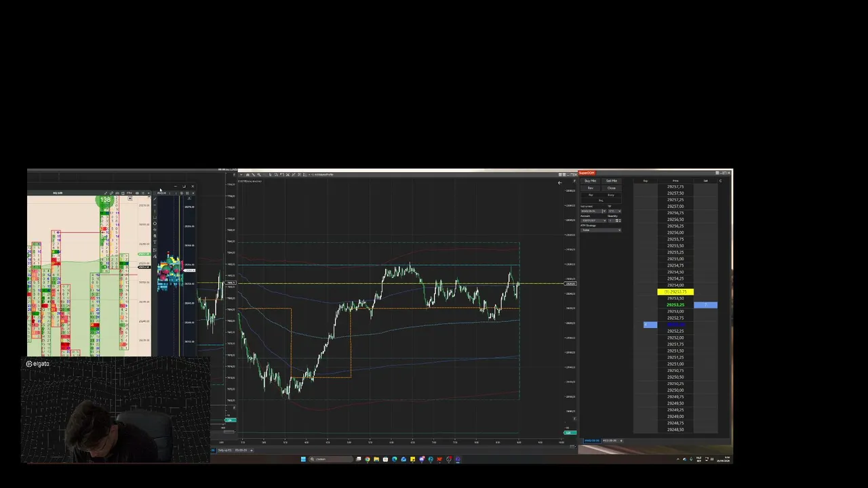
Task: Open Microsoft Edge from the taskbar
Action: 395,459
